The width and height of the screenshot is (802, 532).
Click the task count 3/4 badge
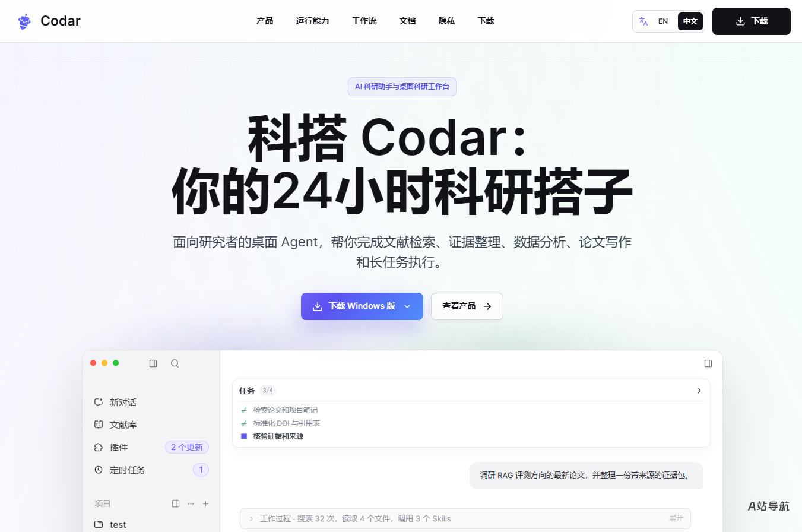click(x=268, y=391)
